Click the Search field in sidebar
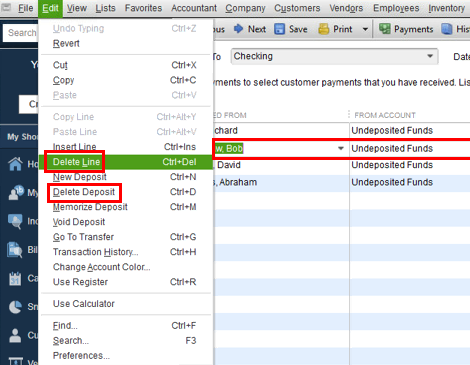470x365 pixels. coord(21,33)
